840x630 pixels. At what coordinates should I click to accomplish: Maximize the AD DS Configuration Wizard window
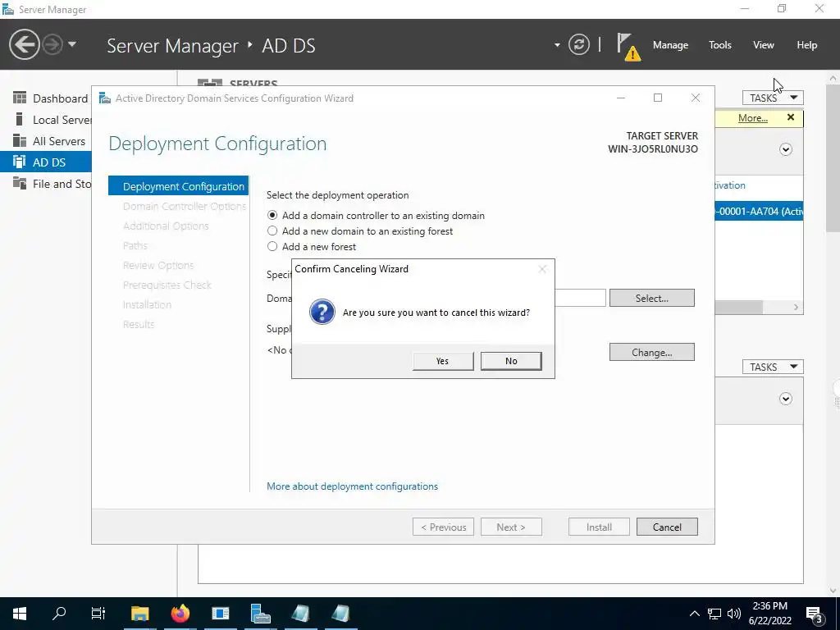(x=658, y=98)
